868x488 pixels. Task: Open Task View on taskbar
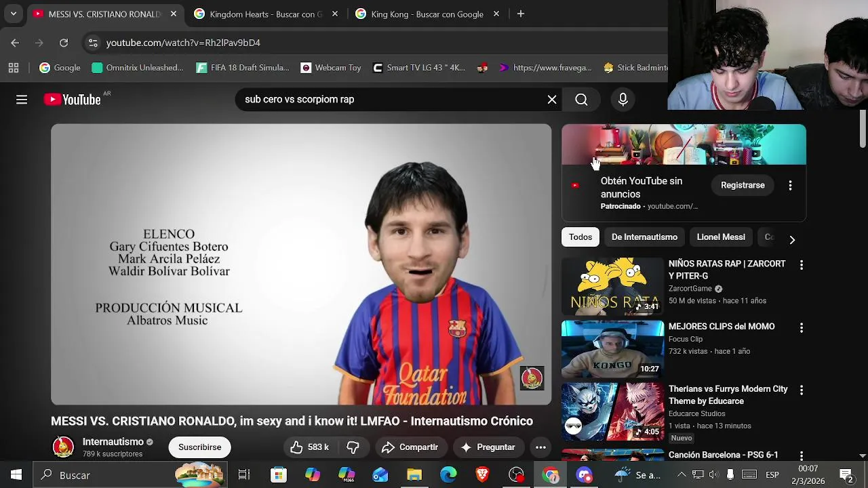pyautogui.click(x=244, y=475)
